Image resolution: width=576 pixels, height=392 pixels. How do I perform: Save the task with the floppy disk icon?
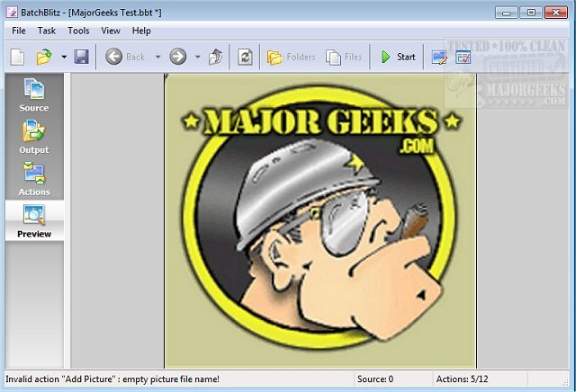coord(81,57)
